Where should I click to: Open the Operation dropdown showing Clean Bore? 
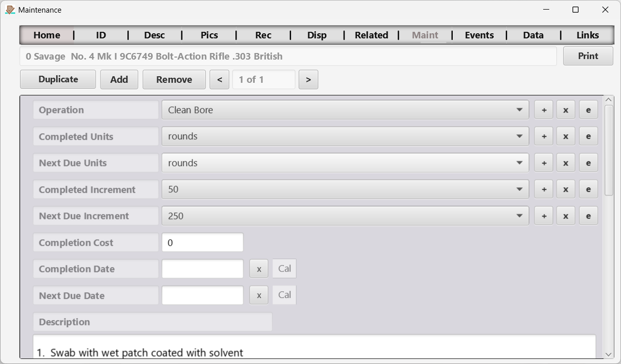(345, 110)
